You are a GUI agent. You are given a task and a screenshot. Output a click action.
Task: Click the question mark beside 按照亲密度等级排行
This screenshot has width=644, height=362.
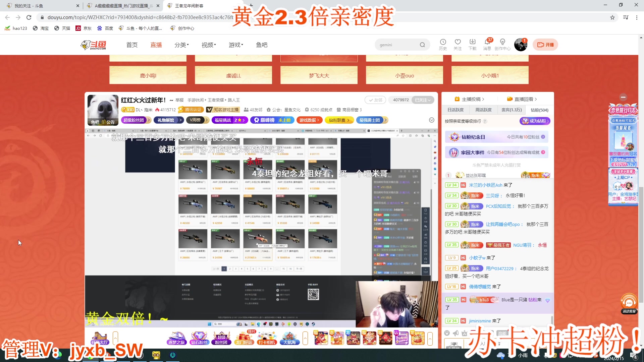[485, 121]
